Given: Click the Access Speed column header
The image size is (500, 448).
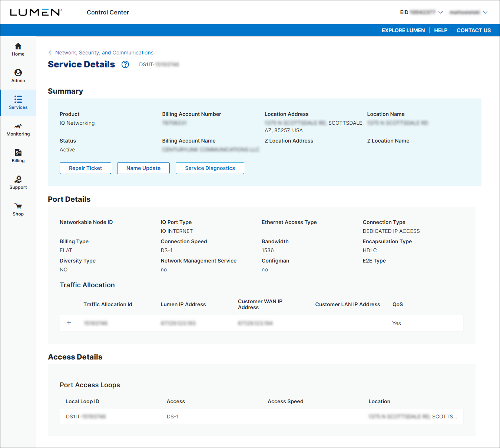Looking at the screenshot, I should tap(285, 401).
